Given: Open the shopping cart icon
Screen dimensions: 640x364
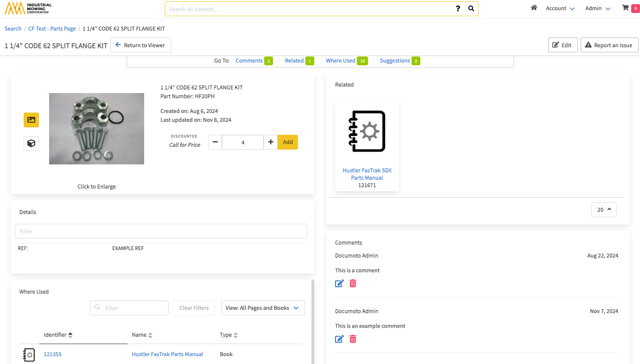Looking at the screenshot, I should 626,8.
